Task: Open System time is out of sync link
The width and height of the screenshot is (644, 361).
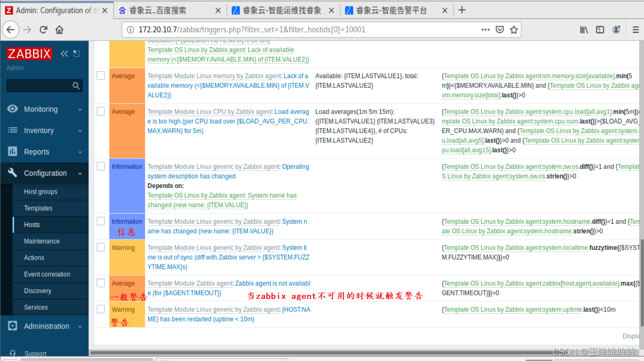Action: 229,257
